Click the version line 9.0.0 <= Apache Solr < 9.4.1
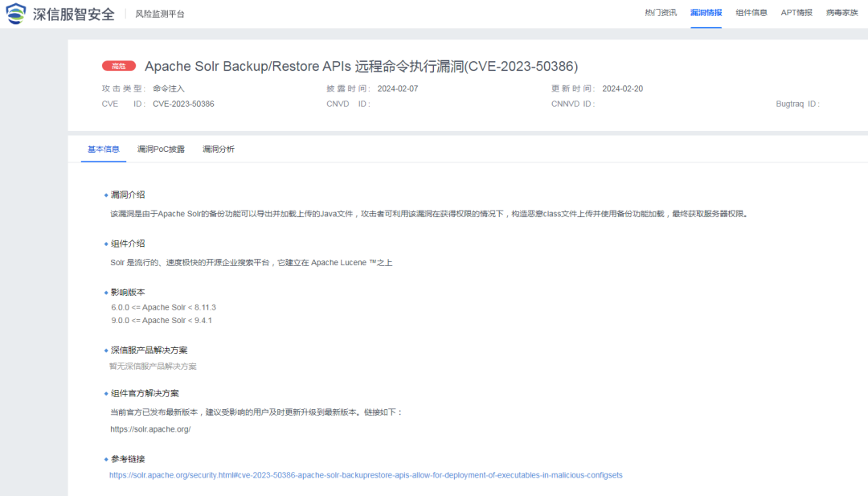This screenshot has width=868, height=496. click(x=162, y=321)
